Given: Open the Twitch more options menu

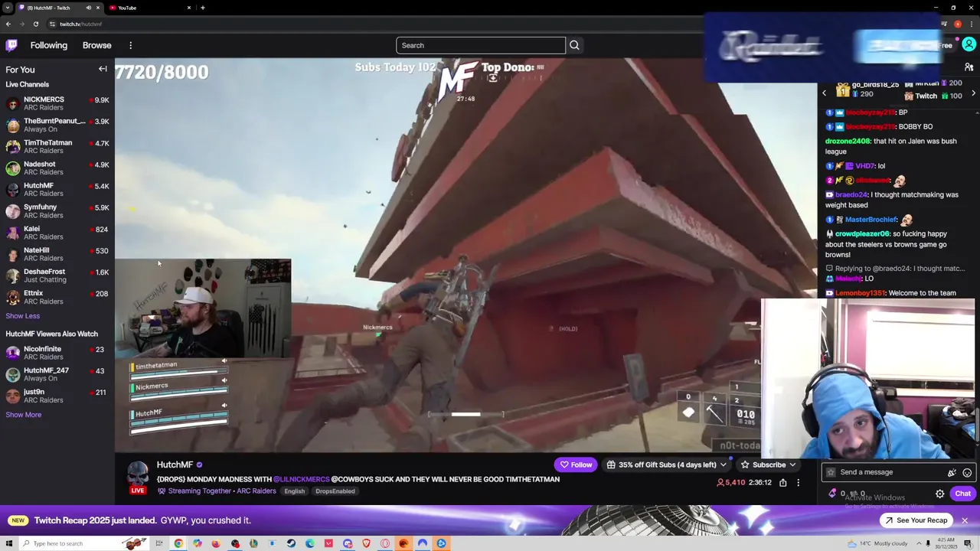Looking at the screenshot, I should pos(130,45).
